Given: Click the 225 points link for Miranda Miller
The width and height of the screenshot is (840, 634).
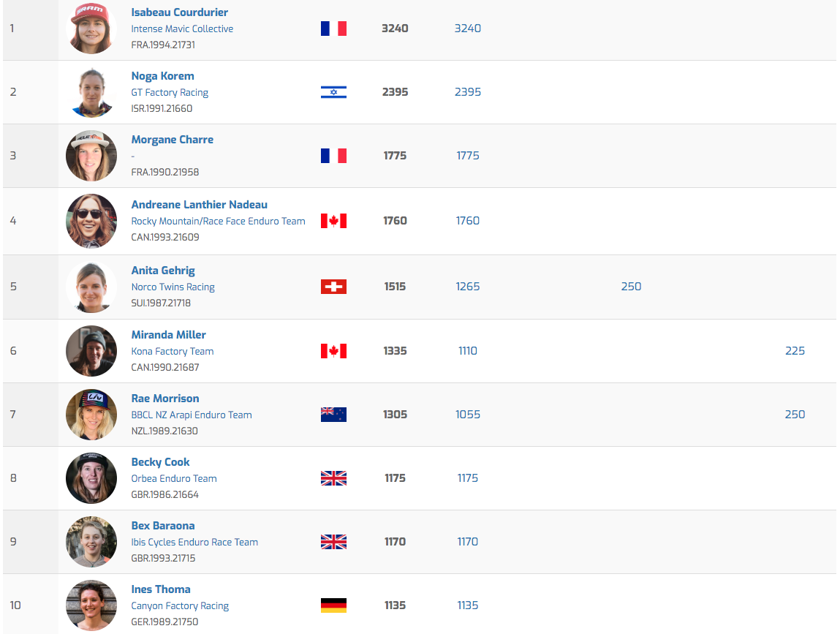Looking at the screenshot, I should (x=795, y=351).
